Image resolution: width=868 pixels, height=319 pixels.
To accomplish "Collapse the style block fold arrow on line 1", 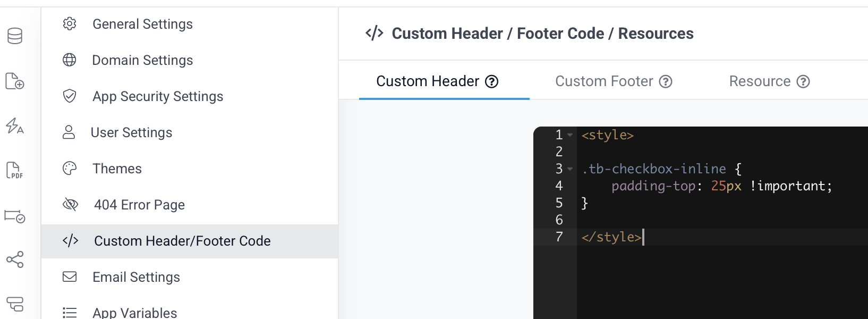I will [x=570, y=135].
